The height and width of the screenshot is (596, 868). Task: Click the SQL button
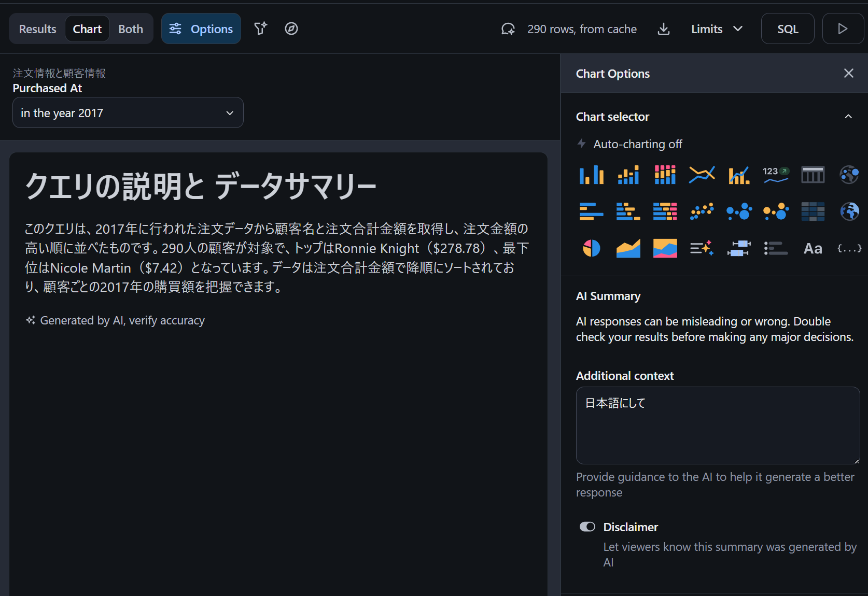tap(787, 29)
